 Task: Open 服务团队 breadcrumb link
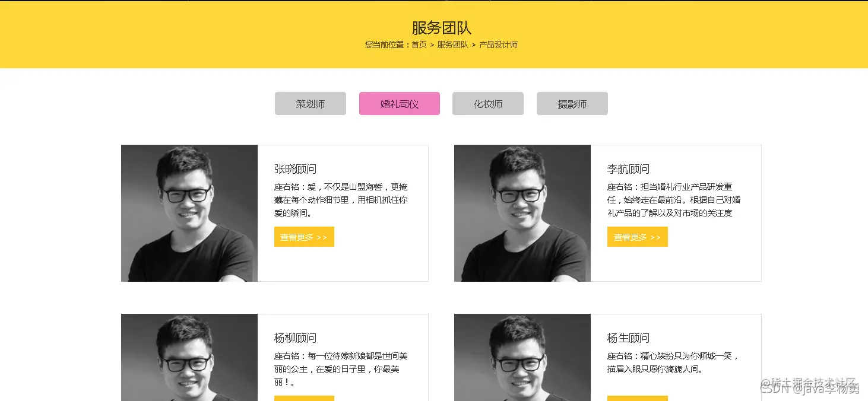[x=452, y=44]
